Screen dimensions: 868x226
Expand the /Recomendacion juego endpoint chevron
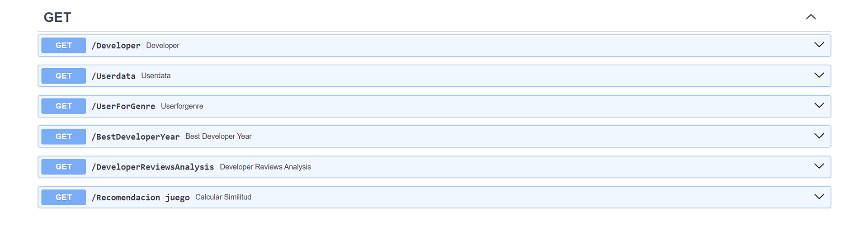point(819,196)
